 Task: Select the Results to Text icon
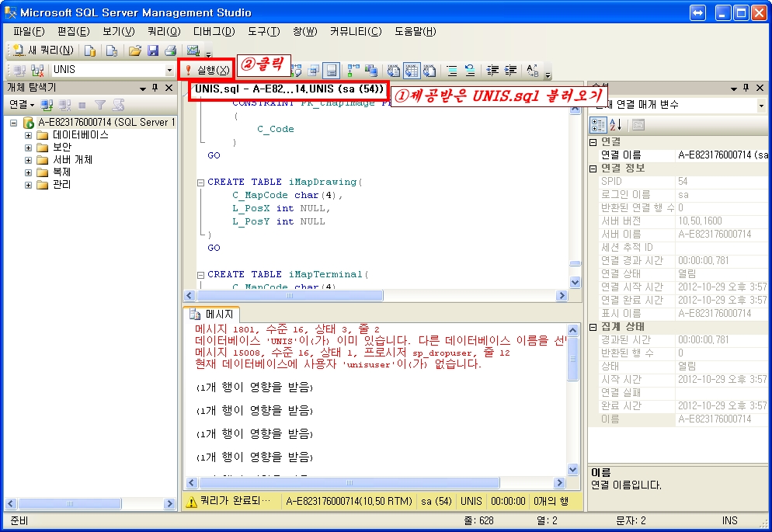(394, 71)
